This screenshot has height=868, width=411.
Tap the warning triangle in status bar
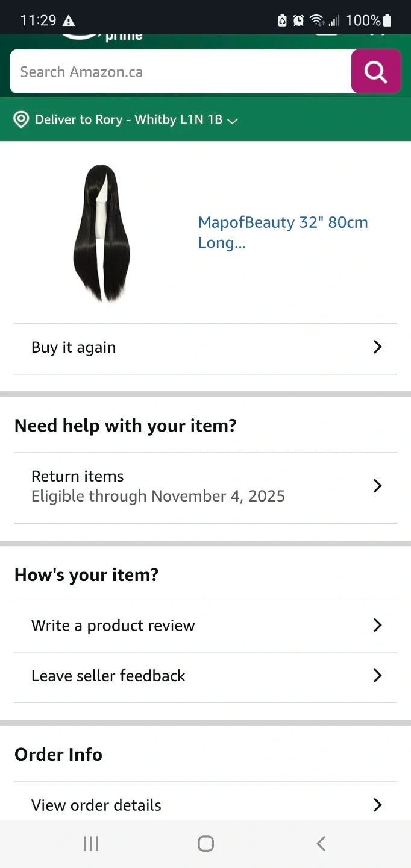click(x=69, y=21)
